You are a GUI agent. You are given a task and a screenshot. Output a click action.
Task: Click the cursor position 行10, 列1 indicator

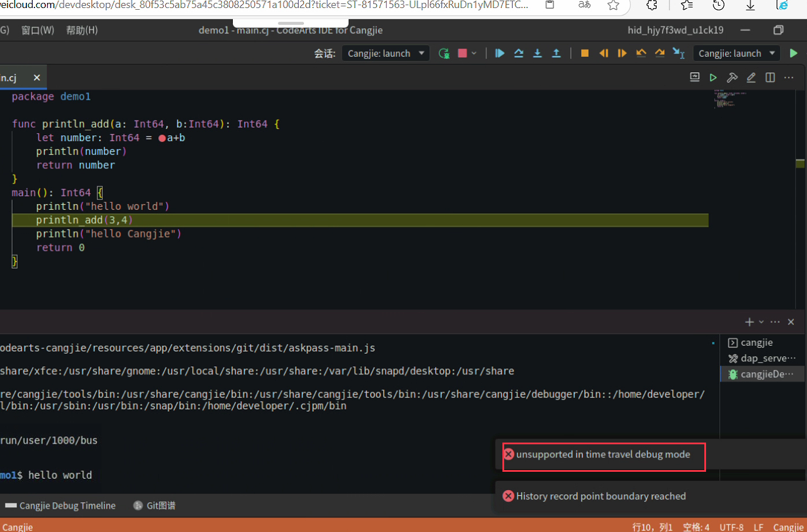[652, 527]
